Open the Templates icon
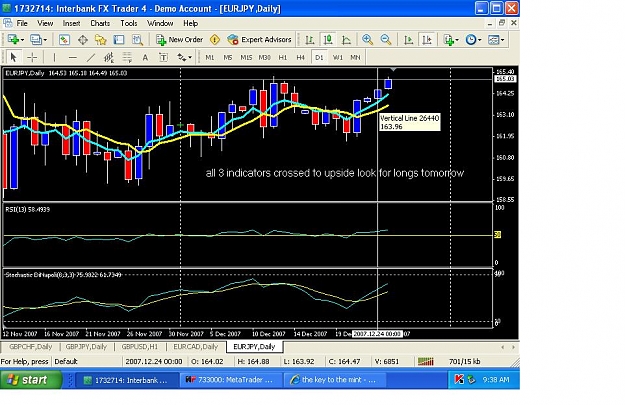This screenshot has height=405, width=625. click(x=493, y=39)
